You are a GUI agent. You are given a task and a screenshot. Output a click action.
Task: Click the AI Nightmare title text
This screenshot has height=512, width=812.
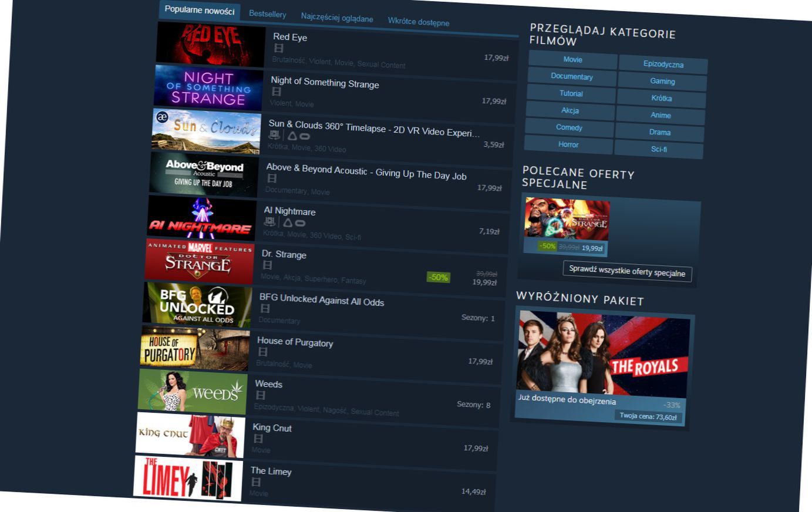click(x=289, y=211)
